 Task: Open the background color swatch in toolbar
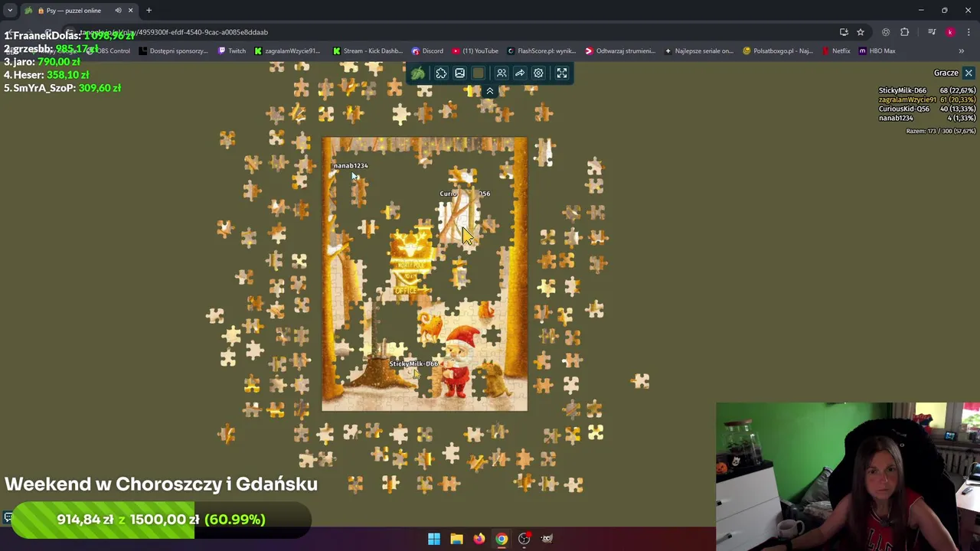(479, 73)
